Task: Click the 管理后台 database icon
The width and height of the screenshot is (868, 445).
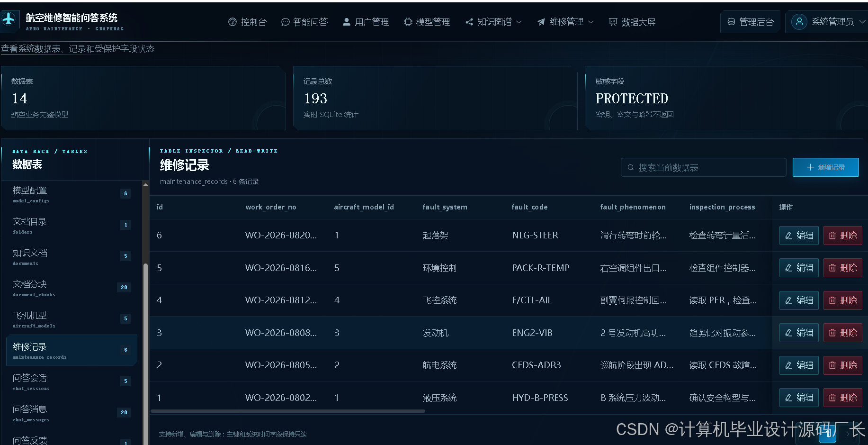Action: tap(732, 22)
